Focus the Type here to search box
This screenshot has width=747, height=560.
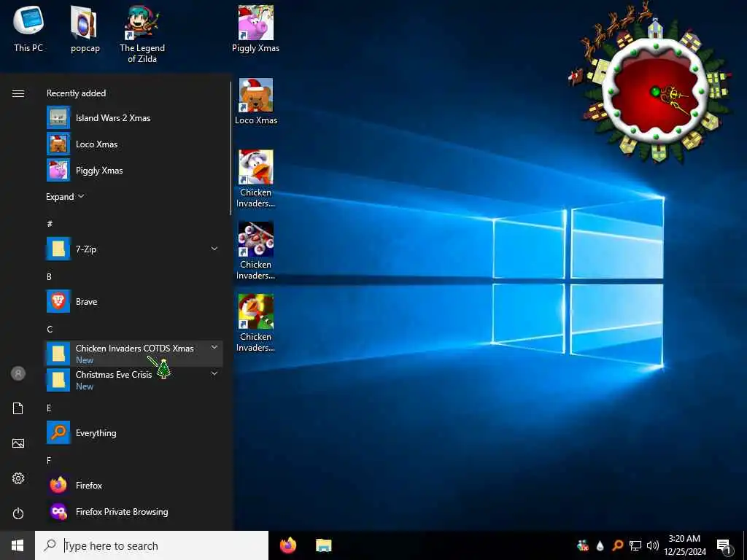[x=152, y=545]
